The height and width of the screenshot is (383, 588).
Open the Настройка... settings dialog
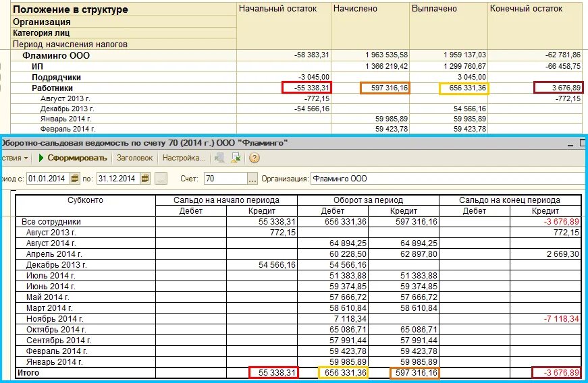pos(184,158)
